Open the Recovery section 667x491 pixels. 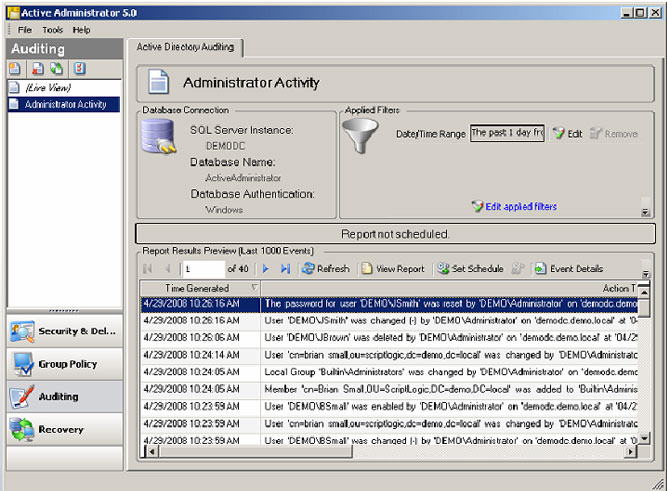pyautogui.click(x=65, y=429)
